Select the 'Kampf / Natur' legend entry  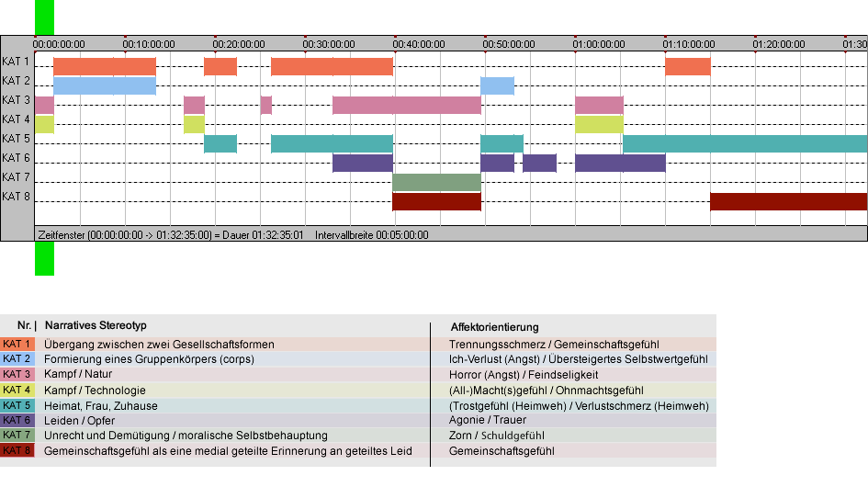pos(78,375)
